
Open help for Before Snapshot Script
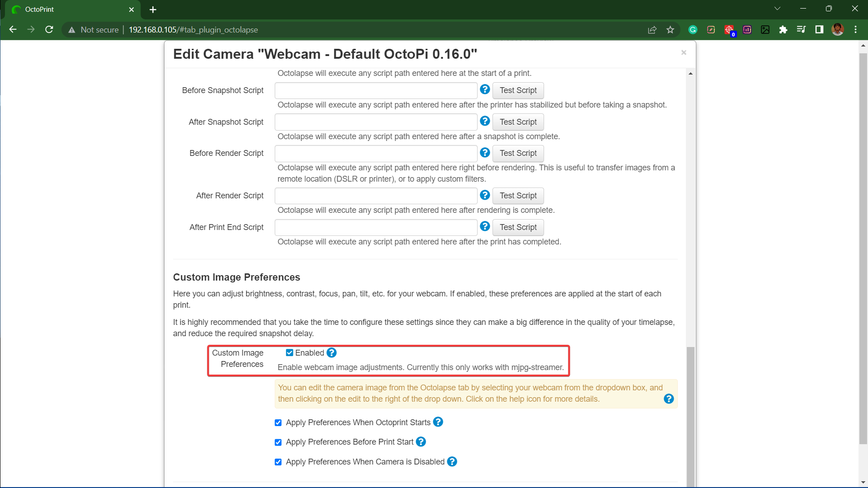[485, 89]
